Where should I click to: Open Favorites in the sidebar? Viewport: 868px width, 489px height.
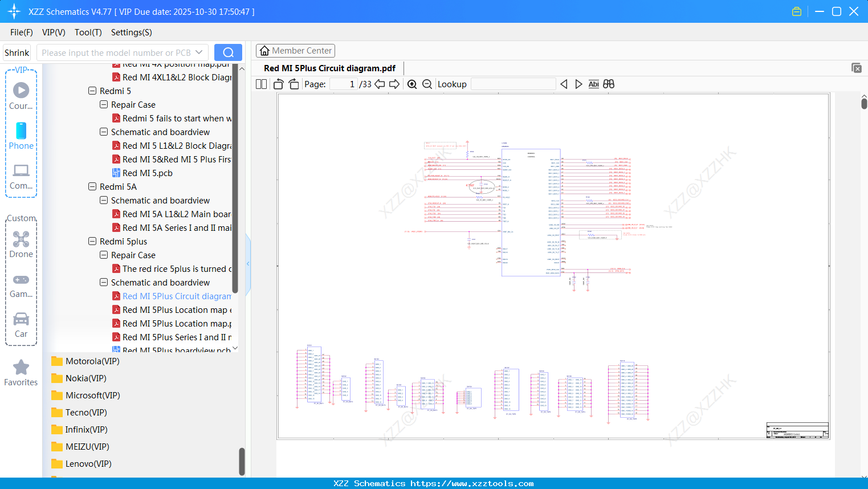coord(21,373)
